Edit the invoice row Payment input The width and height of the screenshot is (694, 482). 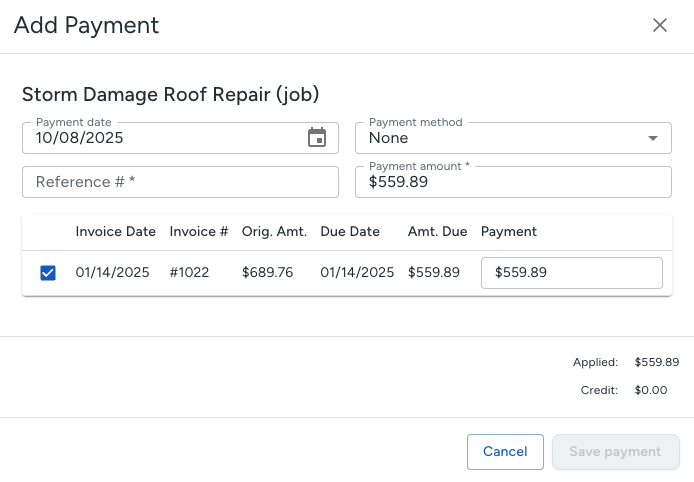(x=571, y=273)
